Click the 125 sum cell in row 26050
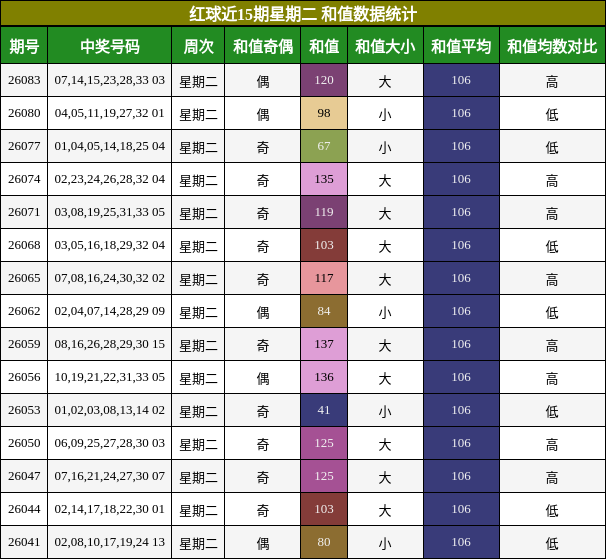Image resolution: width=606 pixels, height=559 pixels. click(324, 443)
